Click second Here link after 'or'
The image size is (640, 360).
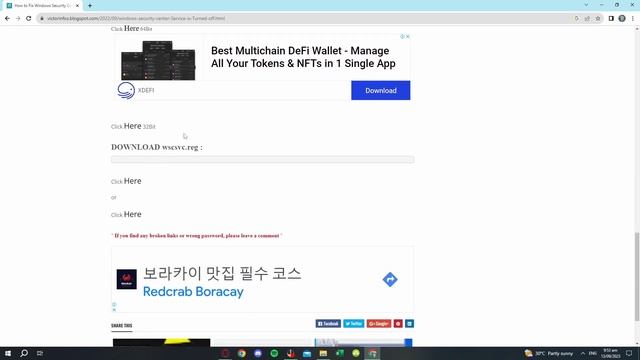coord(133,214)
